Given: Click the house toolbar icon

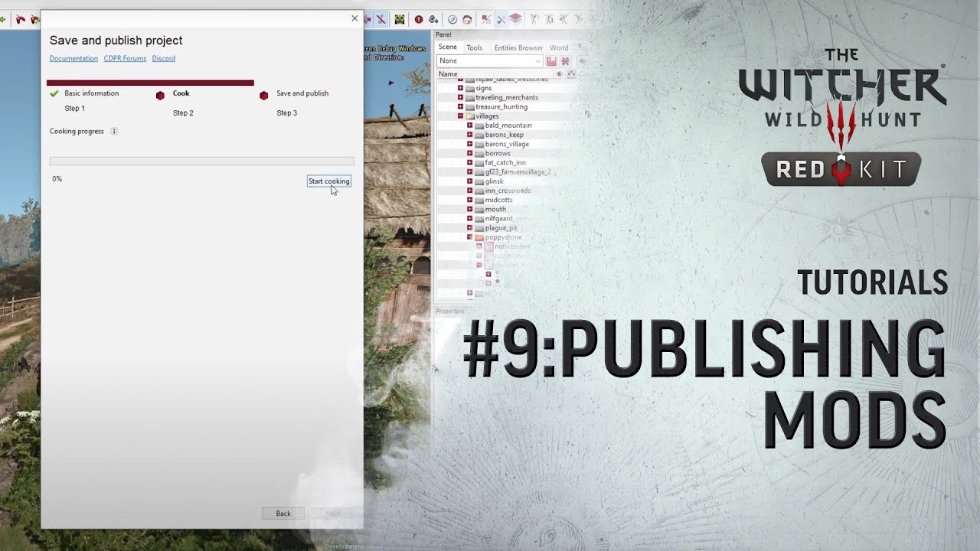Looking at the screenshot, I should [467, 19].
